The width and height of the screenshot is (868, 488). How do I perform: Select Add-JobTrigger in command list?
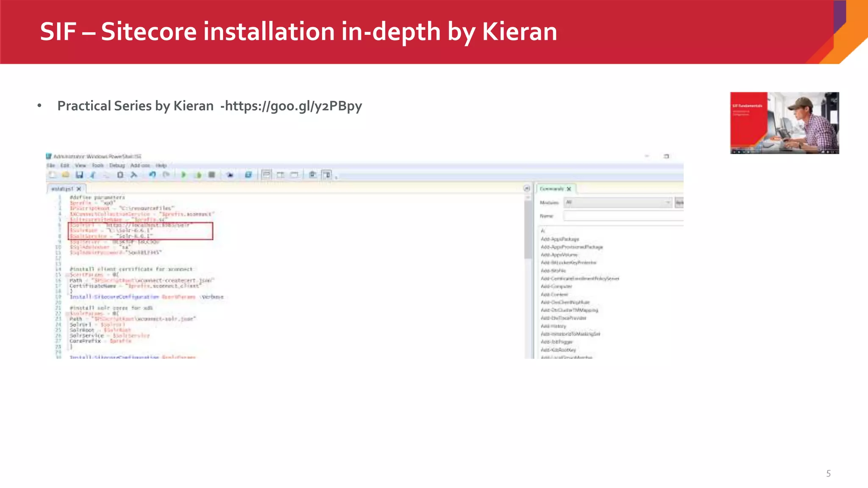coord(556,342)
